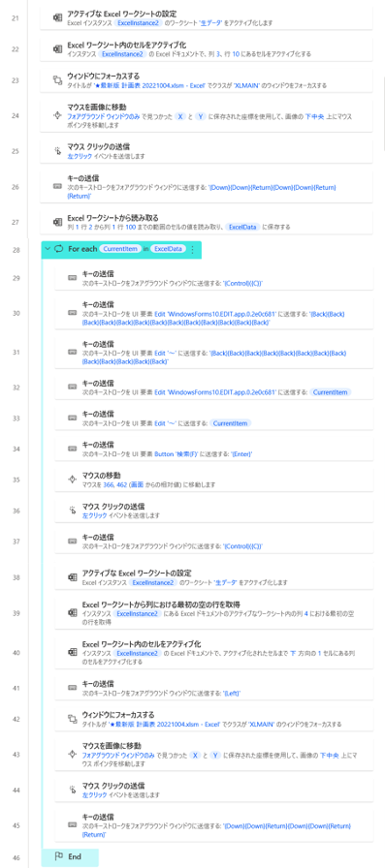Image resolution: width=385 pixels, height=868 pixels.
Task: Click the mouse-to-image icon on step 24
Action: click(x=57, y=115)
